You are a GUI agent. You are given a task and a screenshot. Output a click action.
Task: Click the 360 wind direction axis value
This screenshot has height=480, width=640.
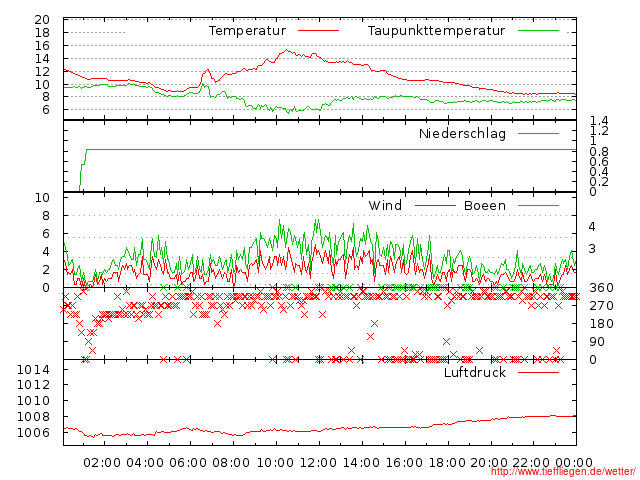[x=601, y=288]
